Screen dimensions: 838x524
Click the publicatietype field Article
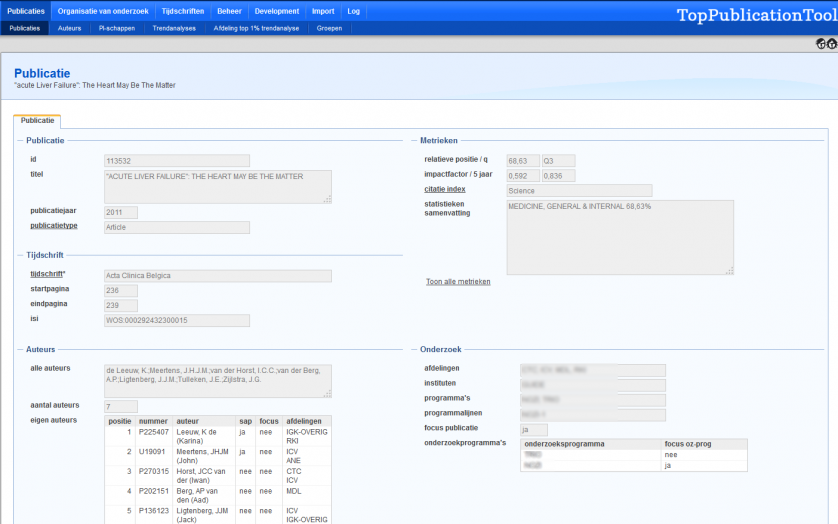click(x=177, y=227)
